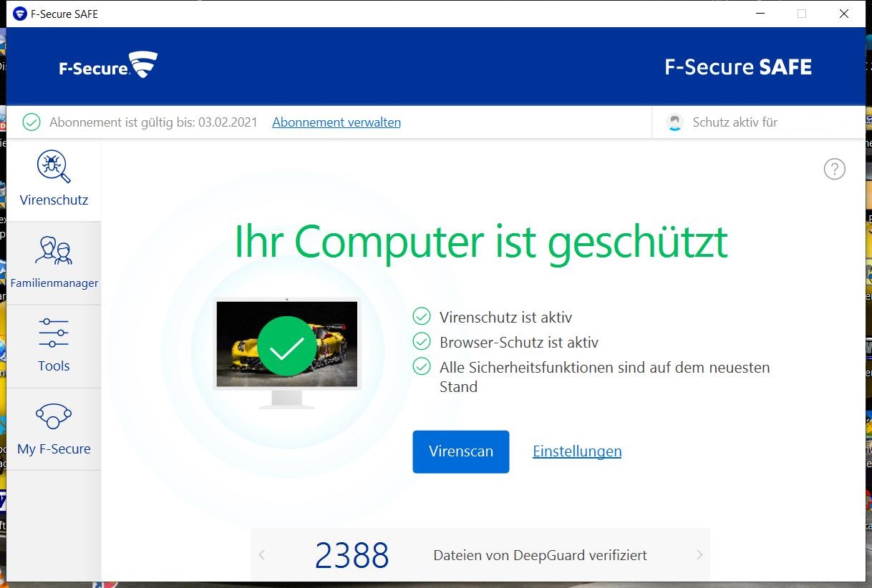Show the next statistic with right arrow
This screenshot has width=872, height=588.
699,555
